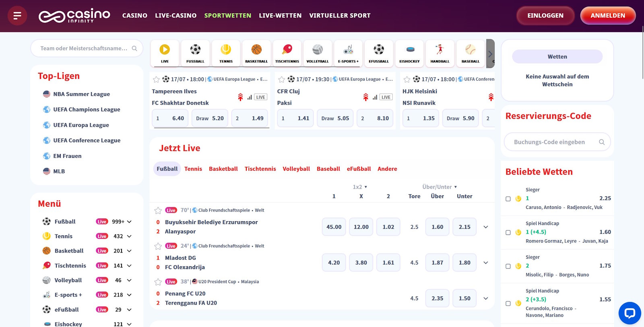644x327 pixels.
Task: Go to LIVE-CASINO in top navigation
Action: 175,16
